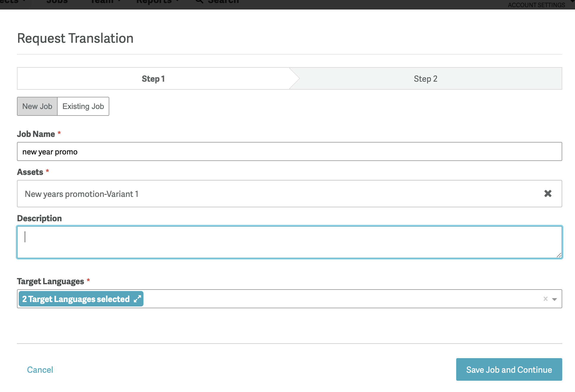This screenshot has height=392, width=575.
Task: Select the New Job option
Action: (37, 106)
